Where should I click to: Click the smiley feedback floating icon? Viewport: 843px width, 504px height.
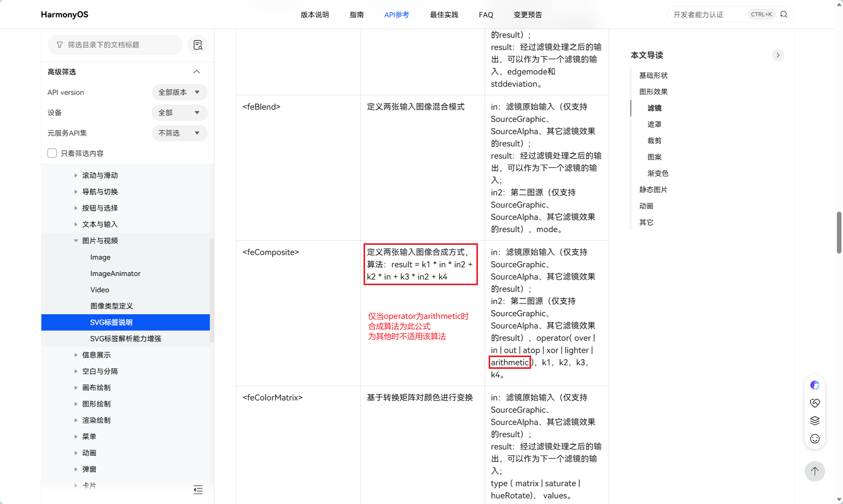815,439
